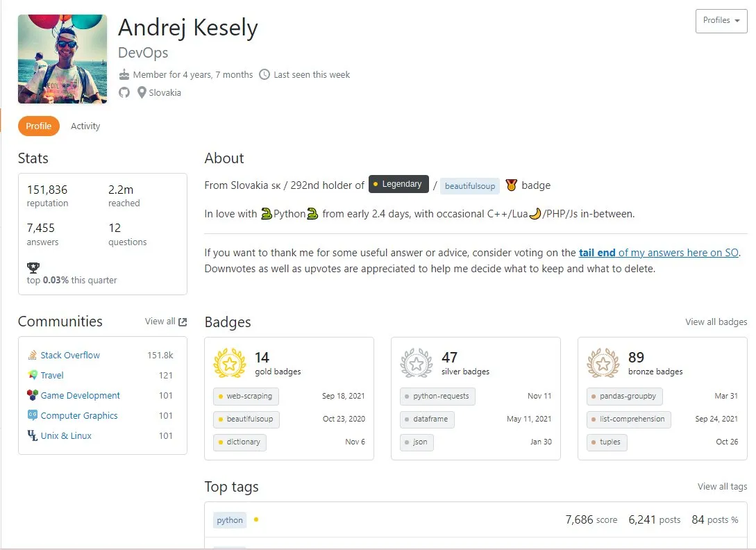Click the python top tag

(x=230, y=520)
